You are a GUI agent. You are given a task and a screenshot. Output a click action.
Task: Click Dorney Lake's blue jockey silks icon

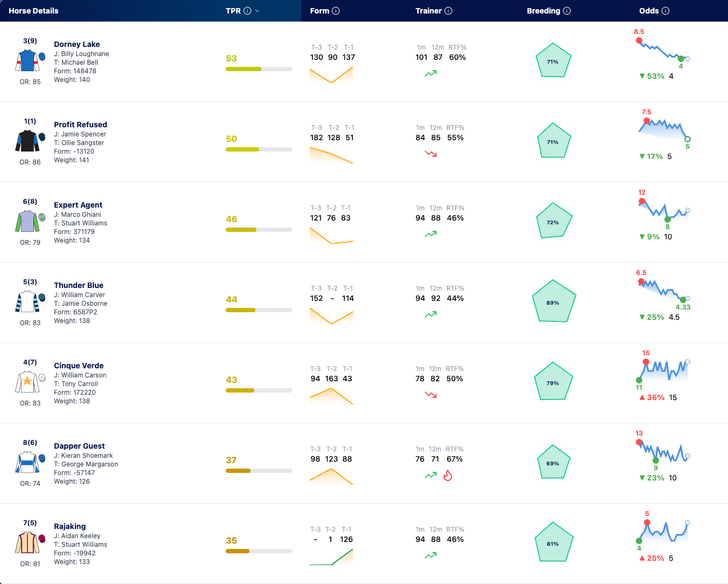(x=27, y=60)
